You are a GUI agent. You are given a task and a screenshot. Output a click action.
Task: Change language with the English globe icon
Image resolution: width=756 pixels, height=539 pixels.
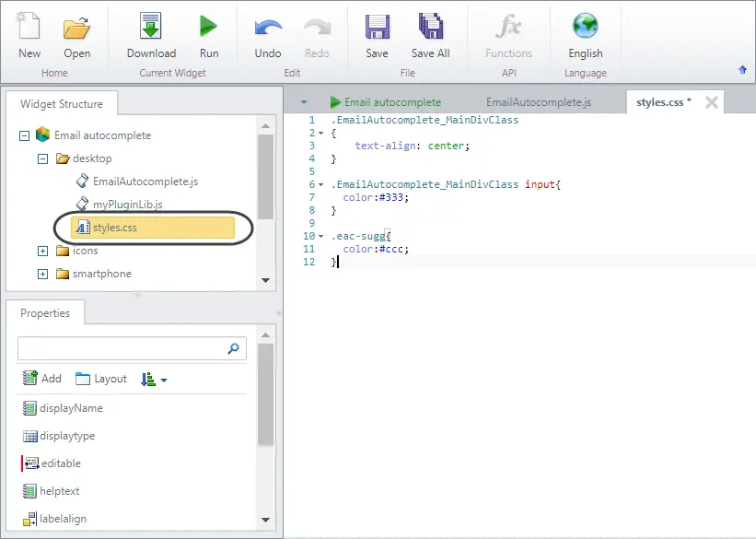pyautogui.click(x=586, y=26)
